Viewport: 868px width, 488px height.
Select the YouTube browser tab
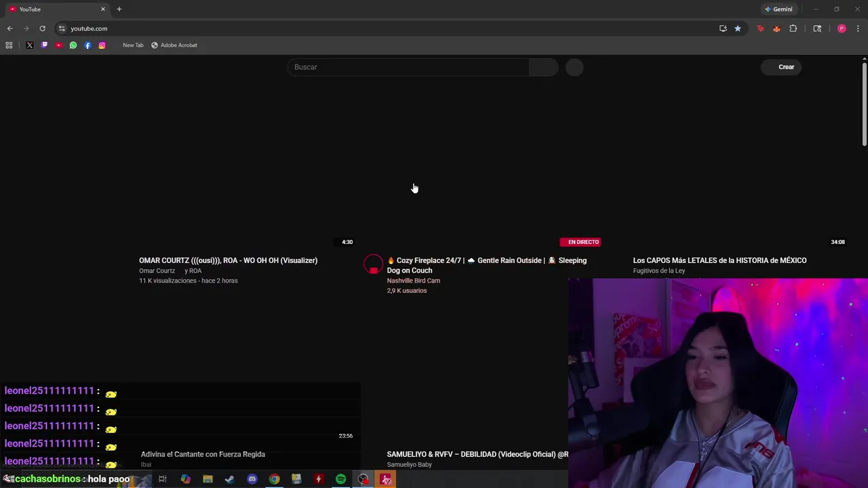58,9
